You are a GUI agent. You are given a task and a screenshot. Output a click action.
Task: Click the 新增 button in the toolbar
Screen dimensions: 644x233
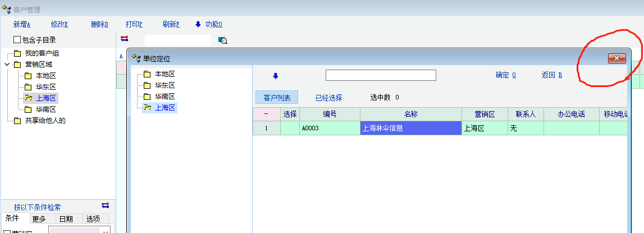tap(21, 24)
